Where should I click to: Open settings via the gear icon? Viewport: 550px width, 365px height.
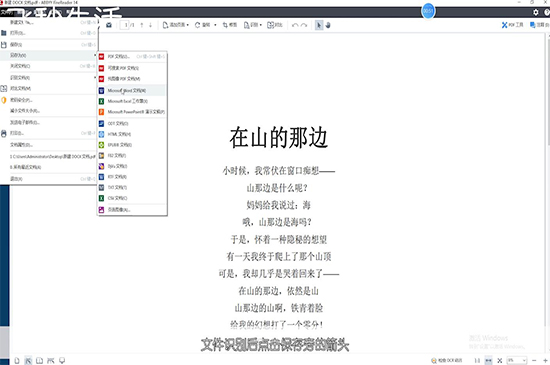tap(536, 12)
